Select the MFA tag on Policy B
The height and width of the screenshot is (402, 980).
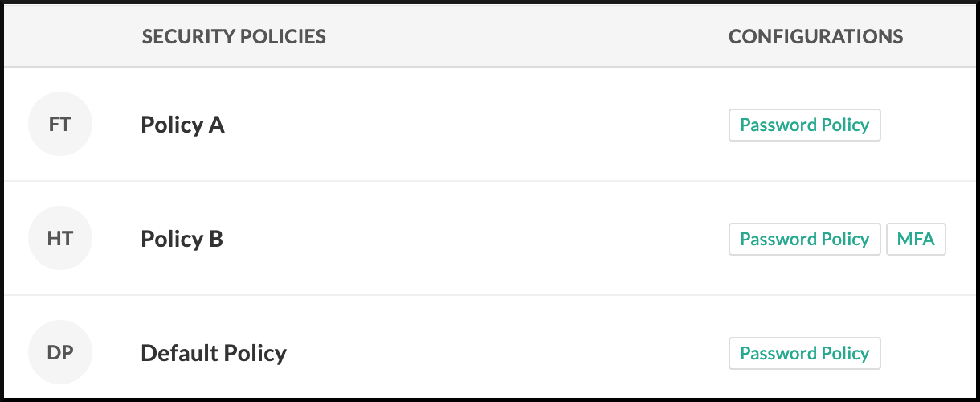[x=916, y=240]
